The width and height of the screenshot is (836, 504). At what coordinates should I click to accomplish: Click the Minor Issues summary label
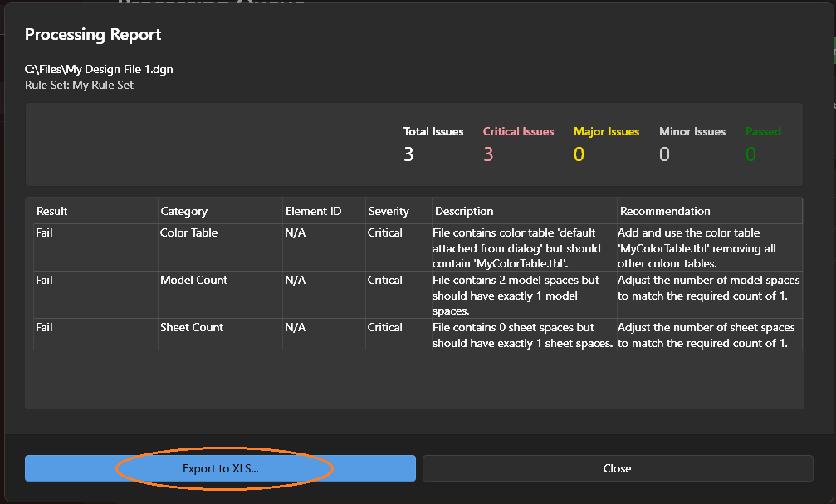click(692, 131)
